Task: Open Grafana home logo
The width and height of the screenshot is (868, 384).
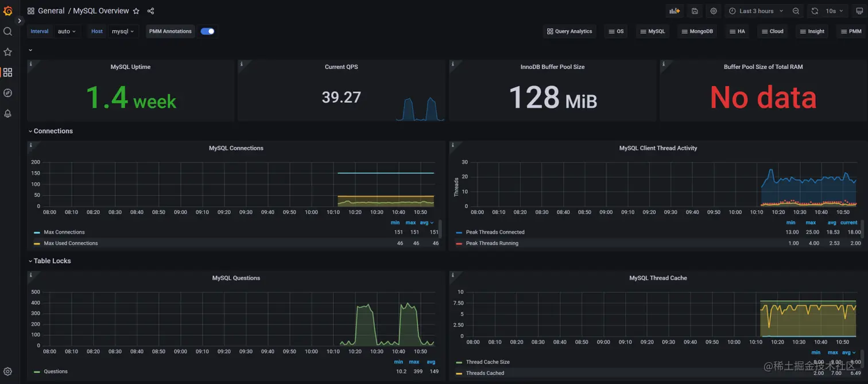Action: [7, 10]
